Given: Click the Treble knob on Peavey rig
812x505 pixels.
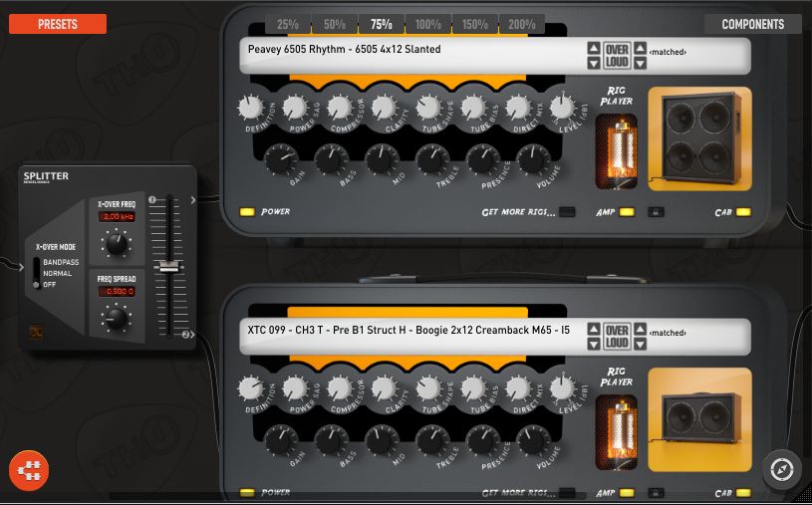Looking at the screenshot, I should 433,160.
